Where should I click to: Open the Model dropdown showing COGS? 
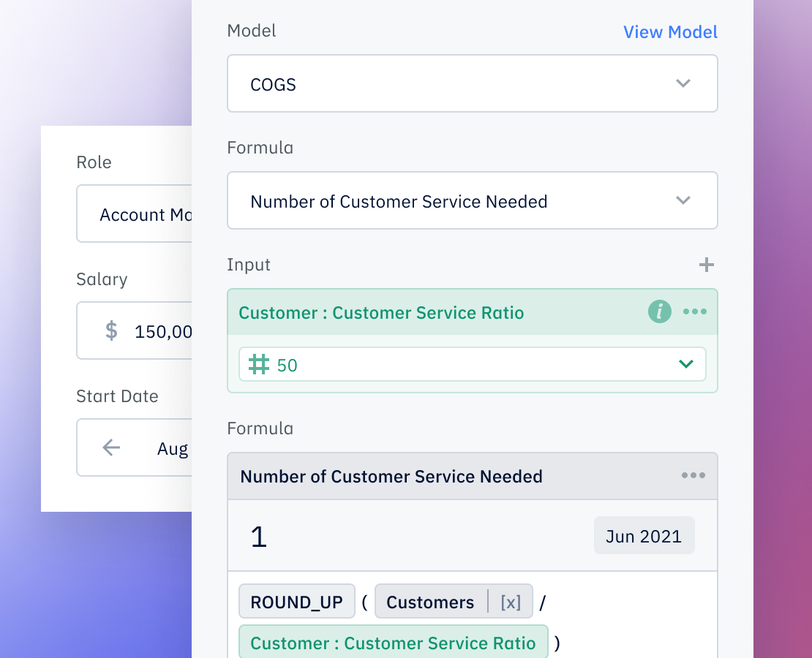click(472, 83)
